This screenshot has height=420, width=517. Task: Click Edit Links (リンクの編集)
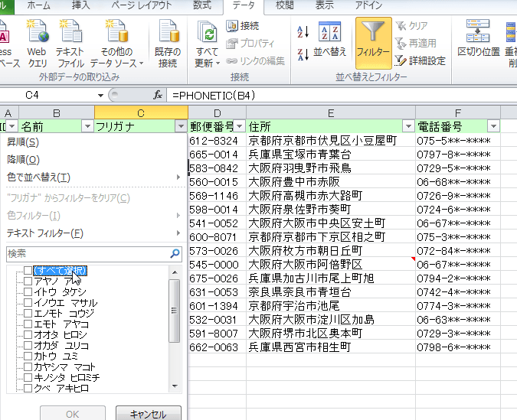[x=256, y=61]
